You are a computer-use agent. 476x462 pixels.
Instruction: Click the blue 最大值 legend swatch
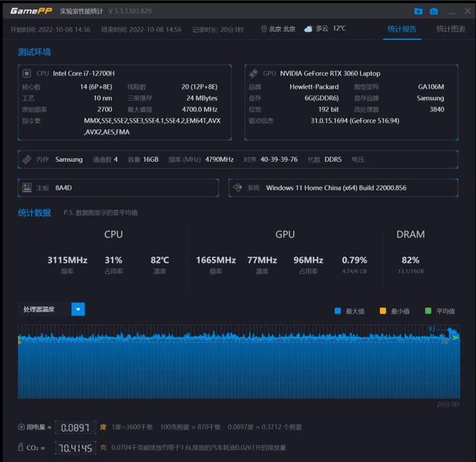tap(337, 311)
